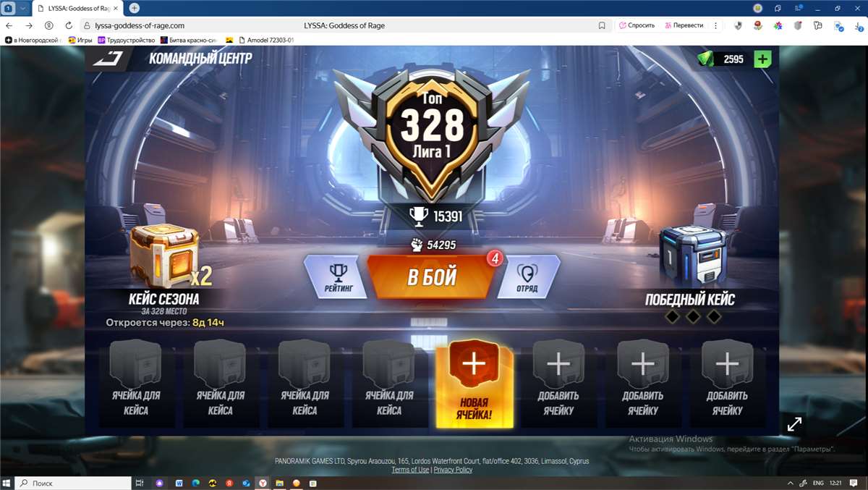868x490 pixels.
Task: Open the Terms of Use link
Action: 410,470
